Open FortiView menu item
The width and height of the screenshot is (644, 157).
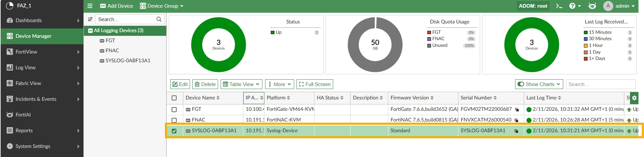pyautogui.click(x=42, y=52)
